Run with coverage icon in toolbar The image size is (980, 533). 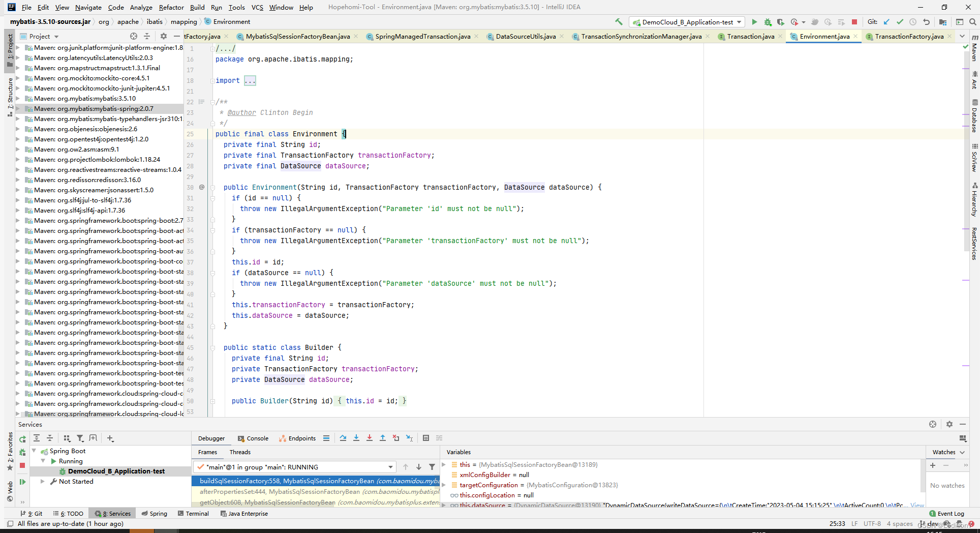click(x=781, y=22)
